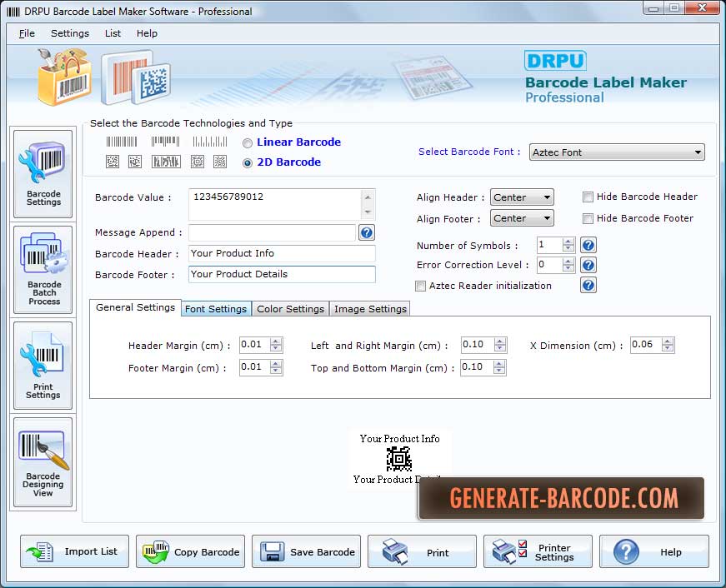This screenshot has height=588, width=726.
Task: Open the Barcode Settings sidebar panel
Action: coord(43,174)
